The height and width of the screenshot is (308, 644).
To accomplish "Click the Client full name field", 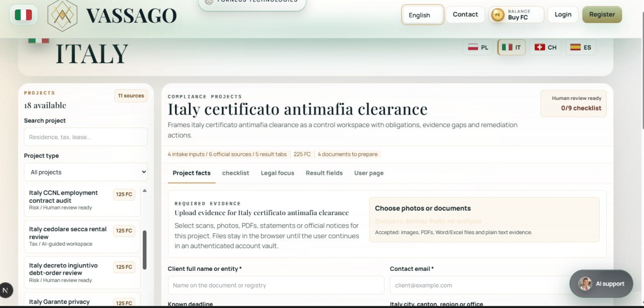I will (276, 285).
